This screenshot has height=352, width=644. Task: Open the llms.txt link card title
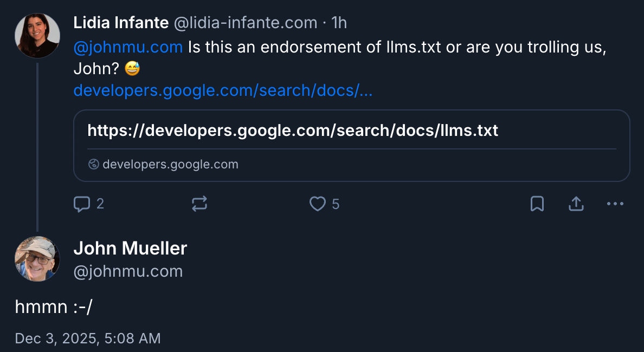coord(293,131)
